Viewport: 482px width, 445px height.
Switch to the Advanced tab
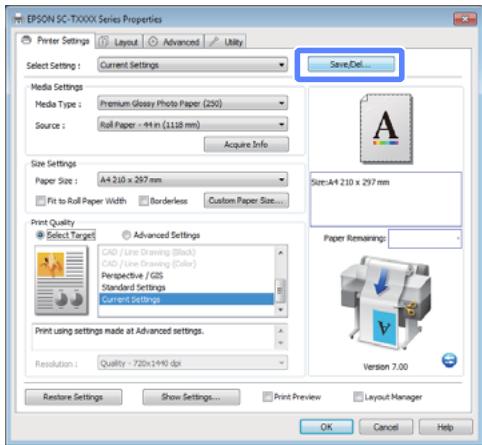174,42
